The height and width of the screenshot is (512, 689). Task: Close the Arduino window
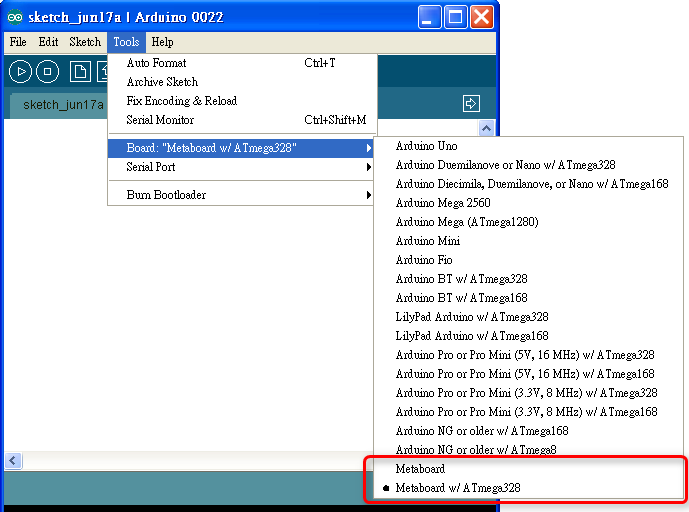click(x=482, y=17)
